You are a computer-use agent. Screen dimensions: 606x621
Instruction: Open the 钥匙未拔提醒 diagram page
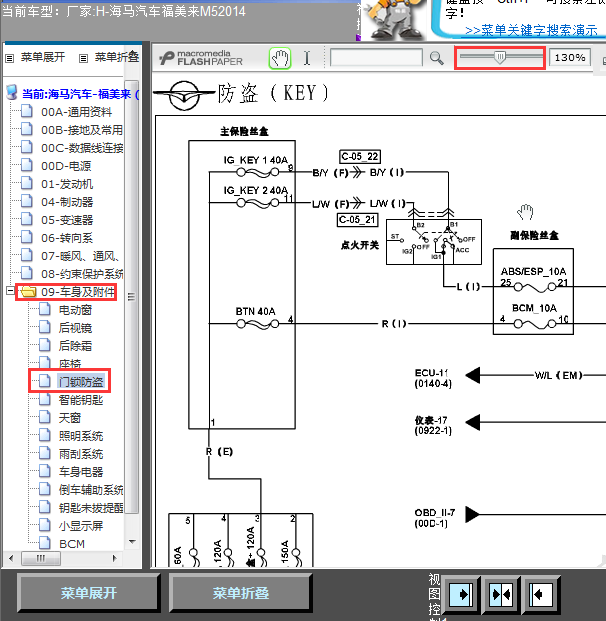pyautogui.click(x=91, y=508)
